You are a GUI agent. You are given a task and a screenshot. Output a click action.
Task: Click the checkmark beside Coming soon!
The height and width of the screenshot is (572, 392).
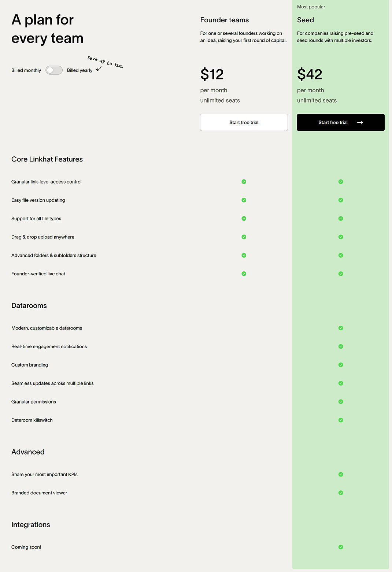[340, 547]
